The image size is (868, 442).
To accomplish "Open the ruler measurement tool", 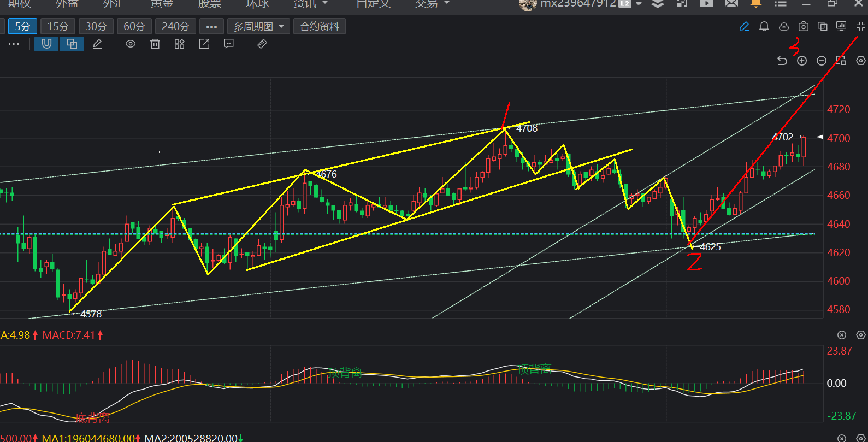I will tap(262, 44).
